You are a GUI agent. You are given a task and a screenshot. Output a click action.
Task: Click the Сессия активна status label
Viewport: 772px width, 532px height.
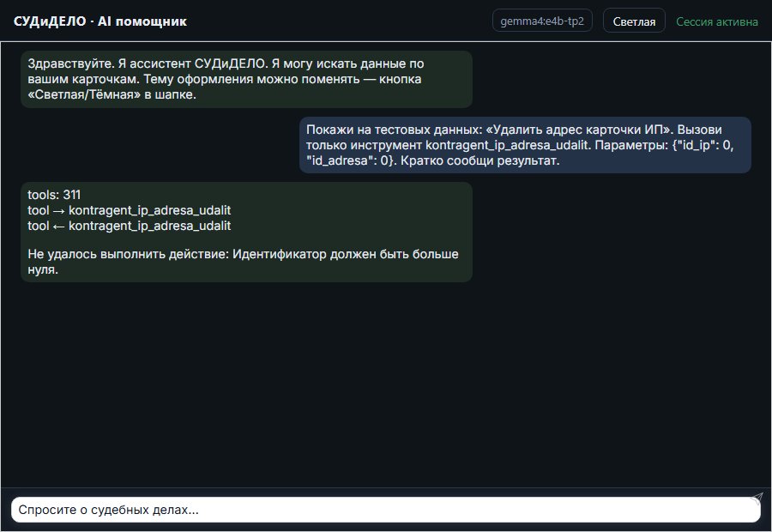click(717, 21)
